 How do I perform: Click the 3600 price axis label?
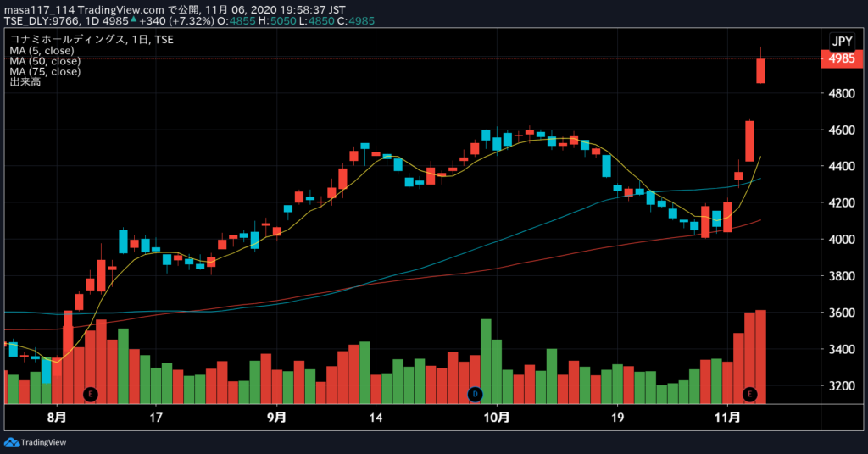pyautogui.click(x=842, y=313)
